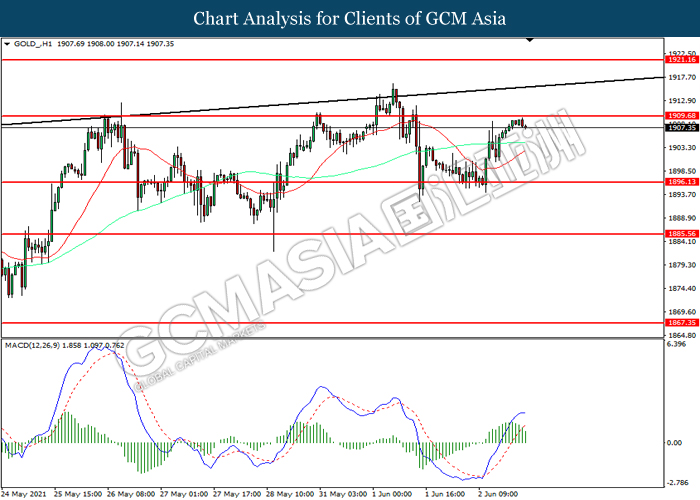Click the 1869.60 price axis value
The width and height of the screenshot is (700, 500).
click(682, 312)
